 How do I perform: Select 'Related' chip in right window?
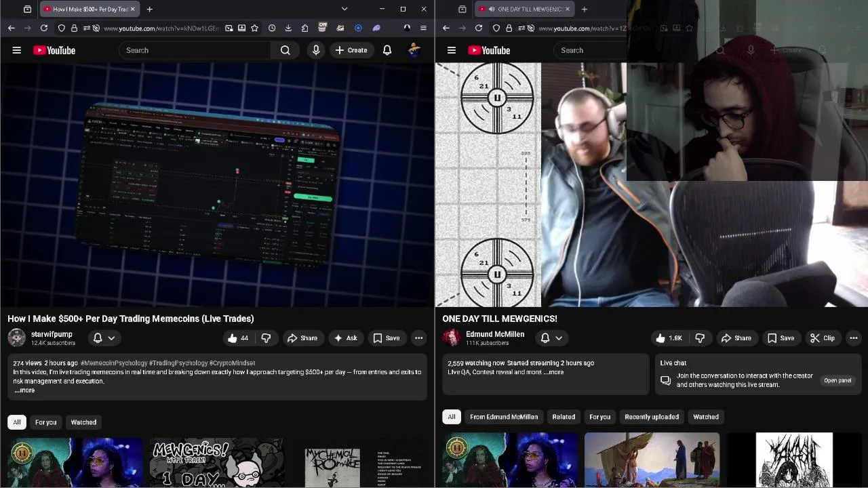coord(564,417)
